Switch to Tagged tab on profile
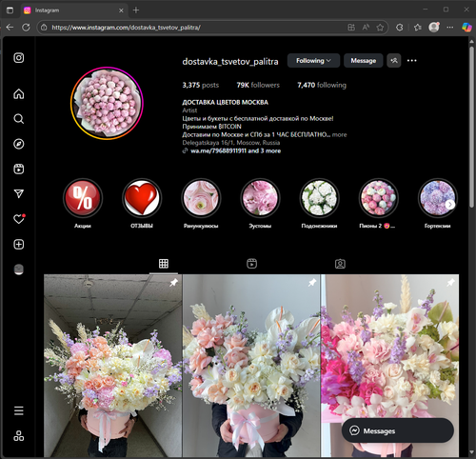This screenshot has width=476, height=459. 340,264
